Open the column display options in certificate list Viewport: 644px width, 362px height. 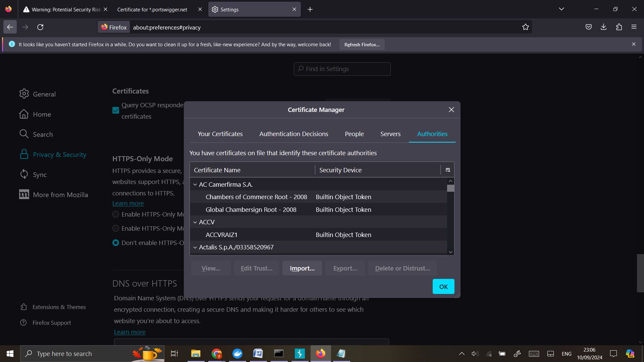[447, 170]
